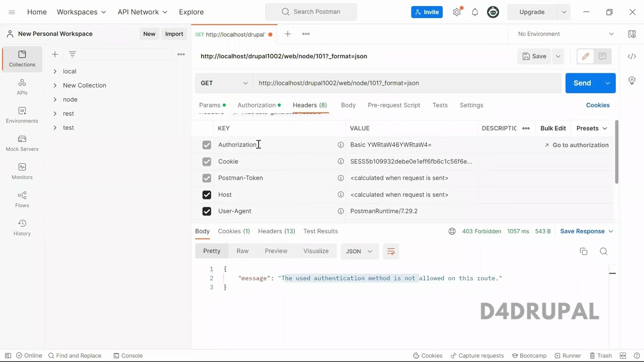This screenshot has width=644, height=362.
Task: Click the environment quick look icon
Action: [x=632, y=34]
